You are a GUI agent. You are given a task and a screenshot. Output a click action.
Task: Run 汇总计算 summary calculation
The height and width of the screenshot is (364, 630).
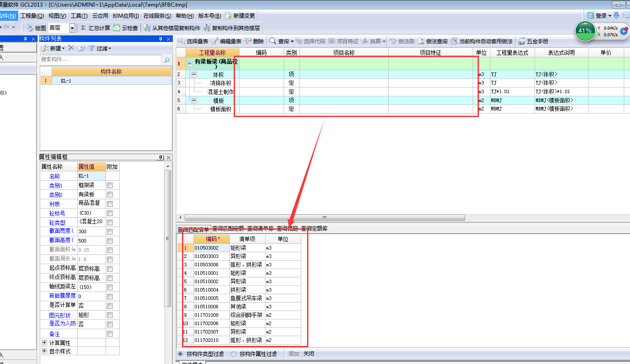point(95,28)
